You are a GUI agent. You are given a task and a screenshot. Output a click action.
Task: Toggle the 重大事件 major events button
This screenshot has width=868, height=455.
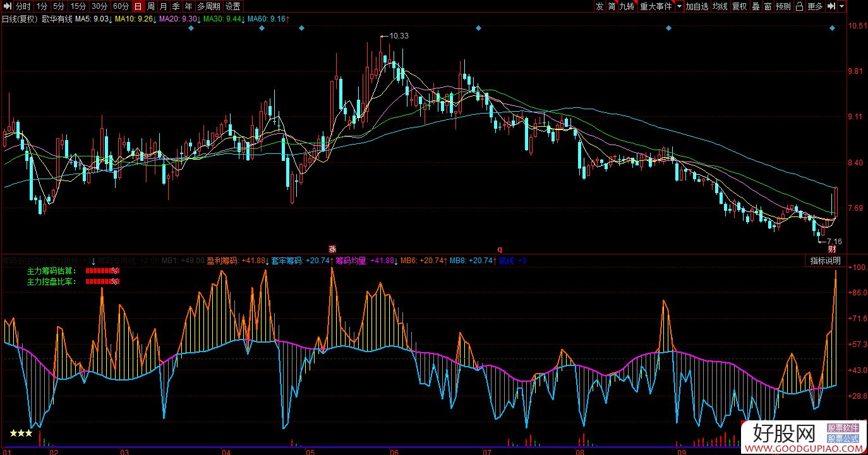(656, 6)
